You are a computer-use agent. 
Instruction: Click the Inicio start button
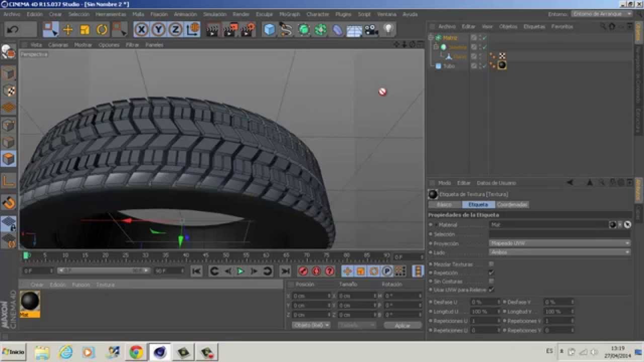[x=14, y=351]
